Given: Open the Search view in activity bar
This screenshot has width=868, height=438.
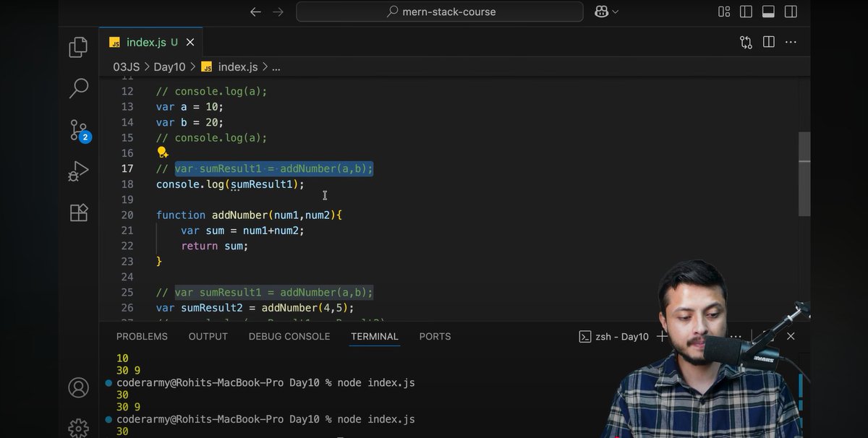Looking at the screenshot, I should pyautogui.click(x=78, y=89).
